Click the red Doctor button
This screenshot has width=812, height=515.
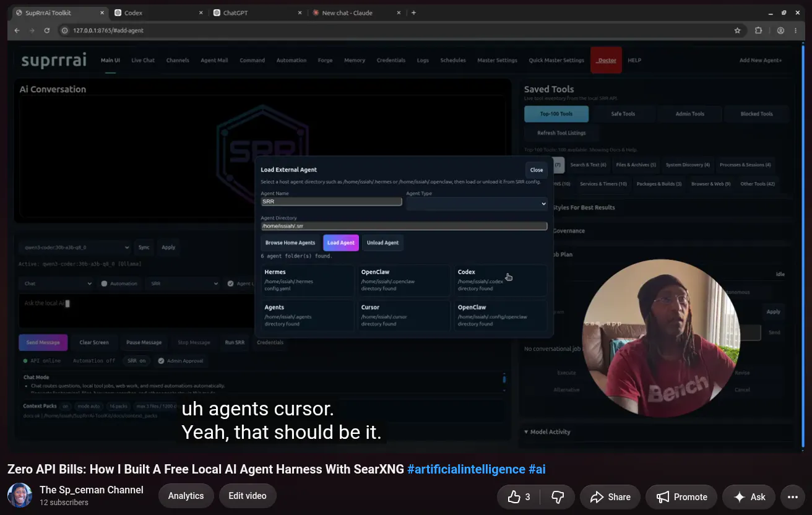click(x=607, y=60)
